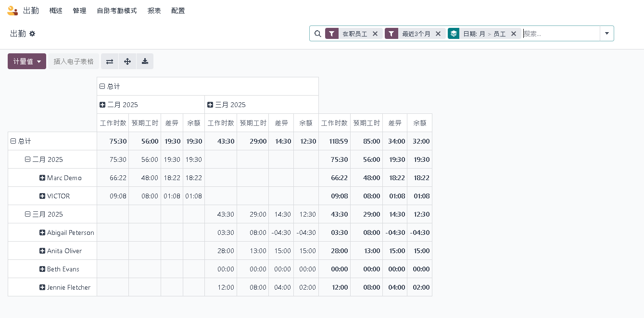
Task: Click the expand all arrows icon
Action: pos(127,61)
